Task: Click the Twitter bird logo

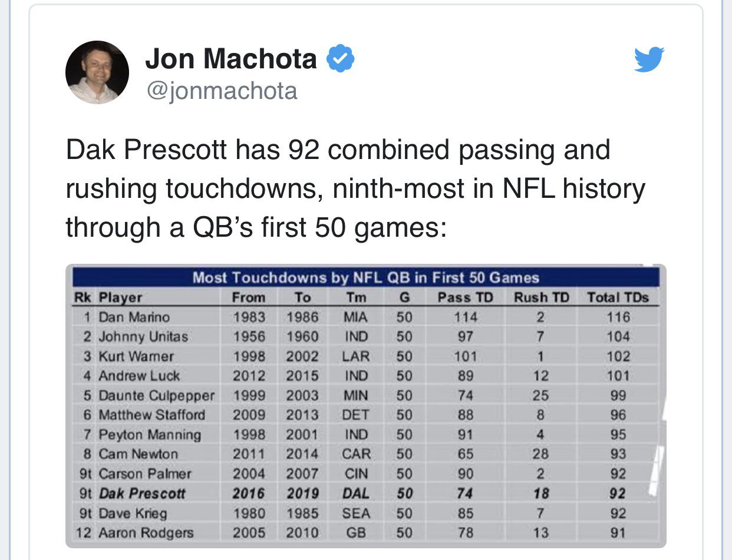Action: click(649, 59)
